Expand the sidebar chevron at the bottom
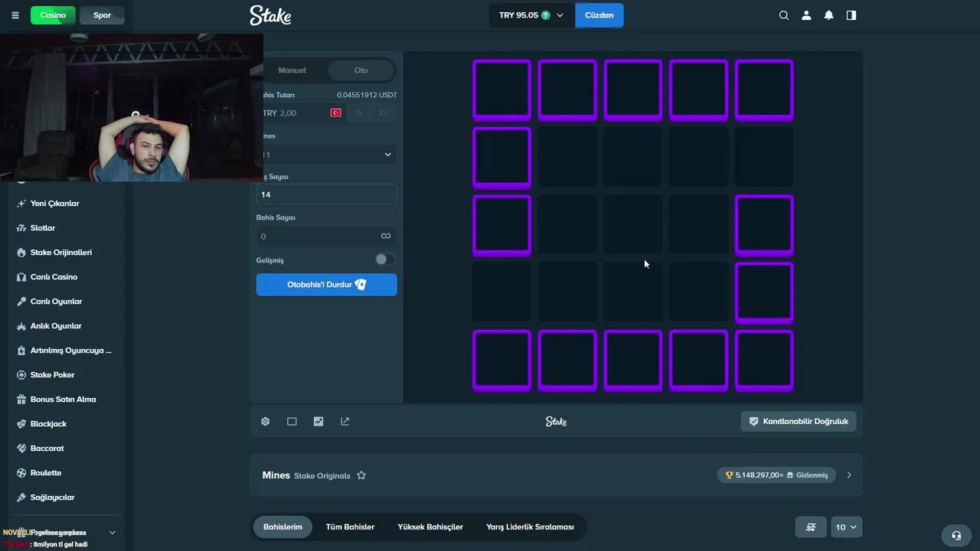Viewport: 980px width, 551px height. click(x=112, y=533)
